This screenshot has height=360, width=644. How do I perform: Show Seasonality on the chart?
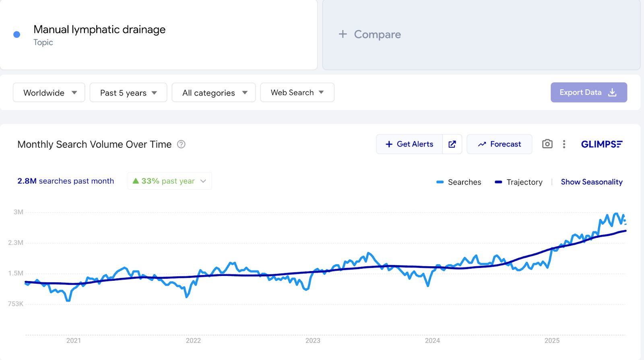coord(591,182)
